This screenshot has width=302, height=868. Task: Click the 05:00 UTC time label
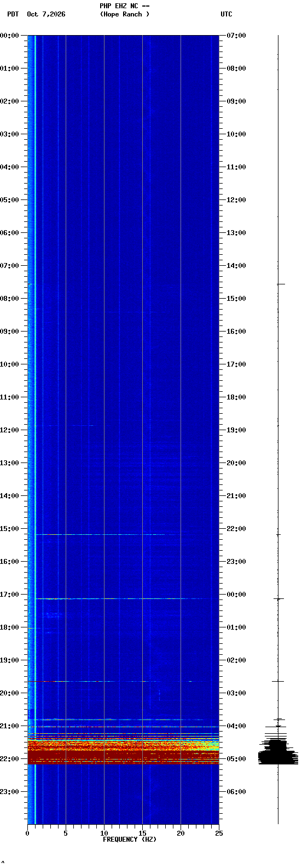coord(236,759)
